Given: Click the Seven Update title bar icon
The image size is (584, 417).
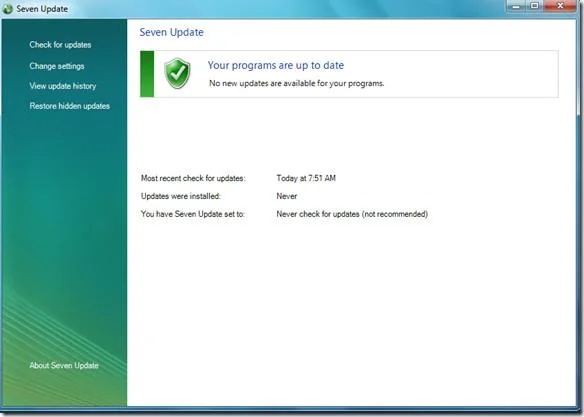Looking at the screenshot, I should [7, 9].
